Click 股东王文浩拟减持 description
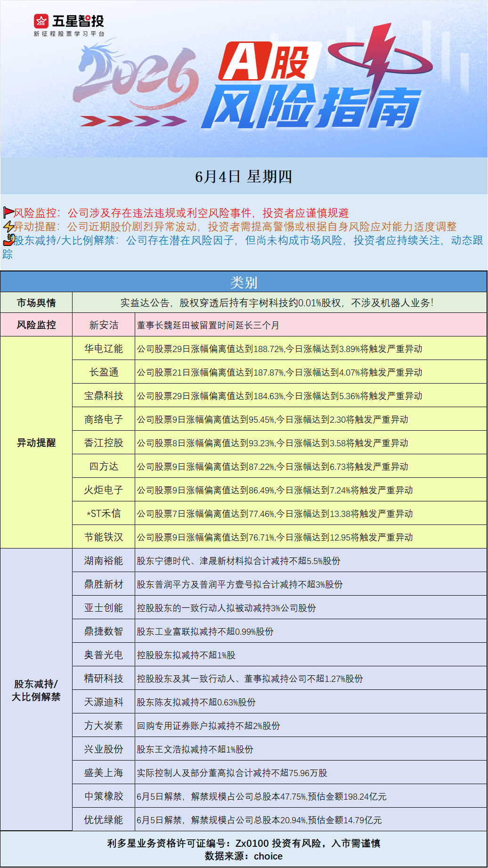The width and height of the screenshot is (488, 868). [195, 749]
